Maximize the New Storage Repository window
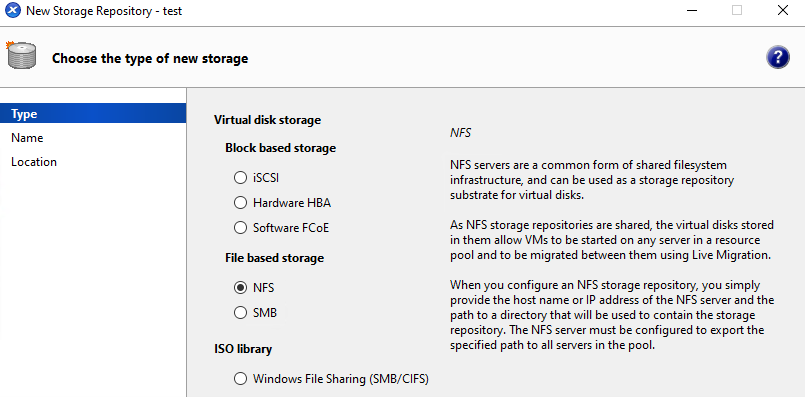 click(737, 10)
